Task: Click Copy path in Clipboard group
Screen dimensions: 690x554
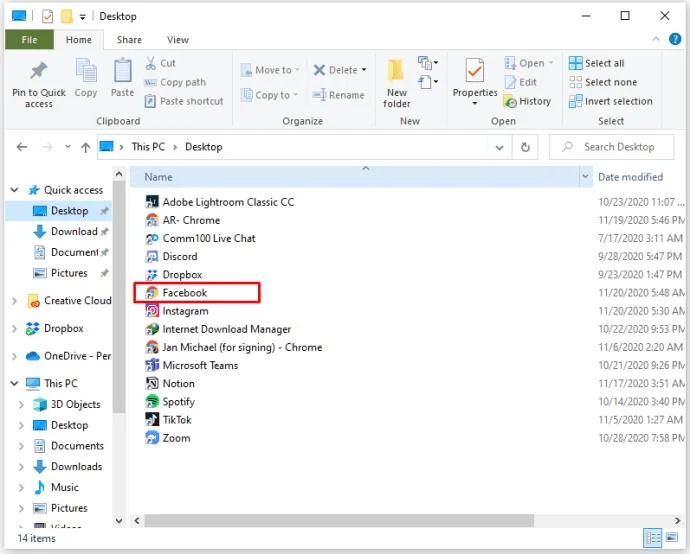Action: tap(176, 82)
